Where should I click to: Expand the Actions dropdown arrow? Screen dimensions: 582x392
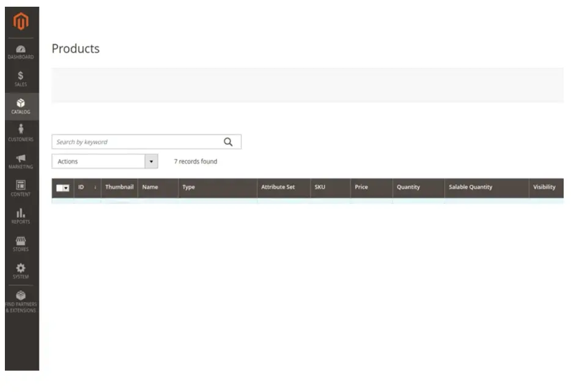coord(151,161)
